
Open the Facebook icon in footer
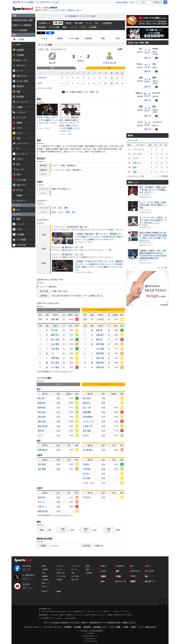[x=17, y=568]
